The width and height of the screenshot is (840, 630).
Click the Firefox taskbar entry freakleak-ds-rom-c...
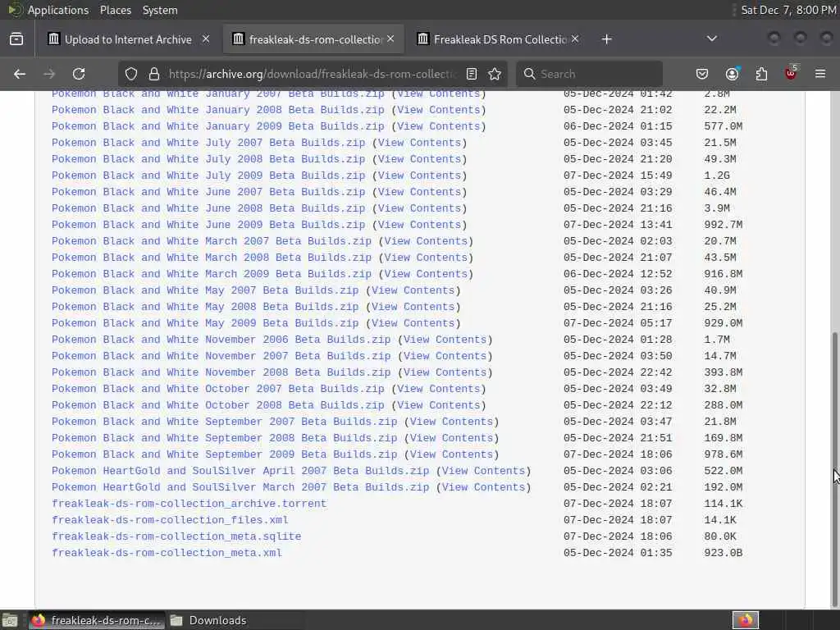(x=97, y=620)
